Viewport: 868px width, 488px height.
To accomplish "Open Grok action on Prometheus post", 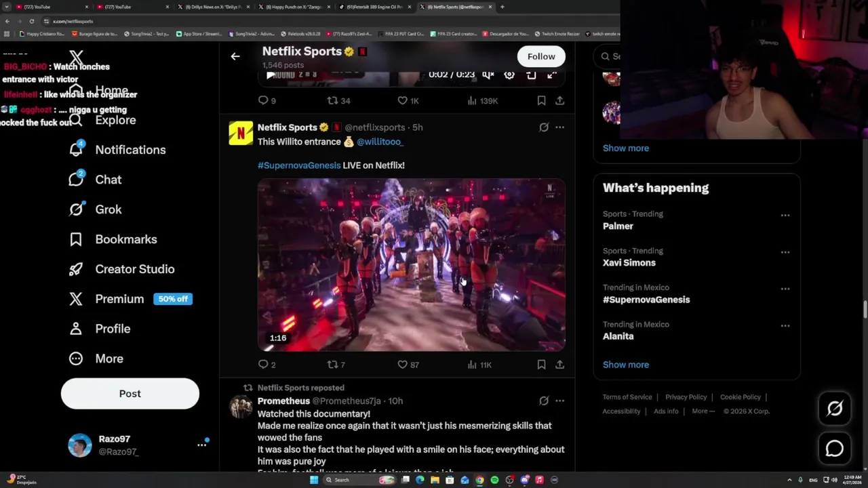I will (544, 401).
